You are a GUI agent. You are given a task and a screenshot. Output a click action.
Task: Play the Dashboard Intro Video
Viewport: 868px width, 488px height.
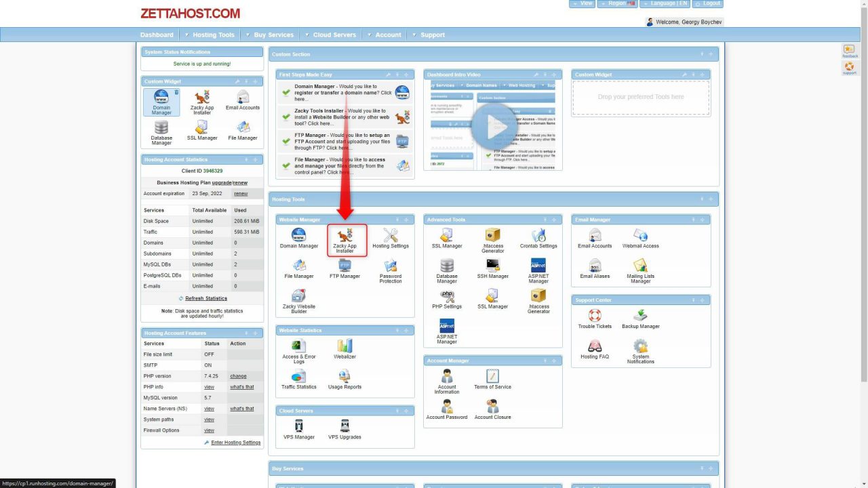[x=493, y=126]
